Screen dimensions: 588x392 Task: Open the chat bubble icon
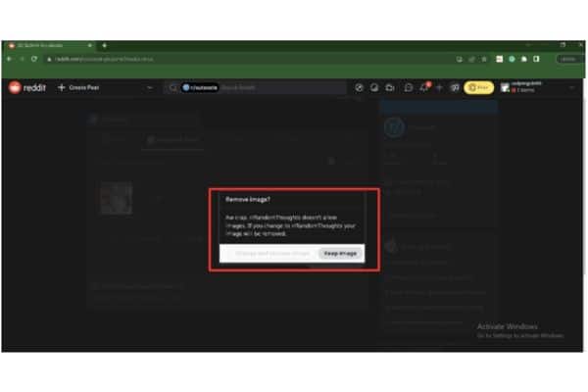point(409,88)
